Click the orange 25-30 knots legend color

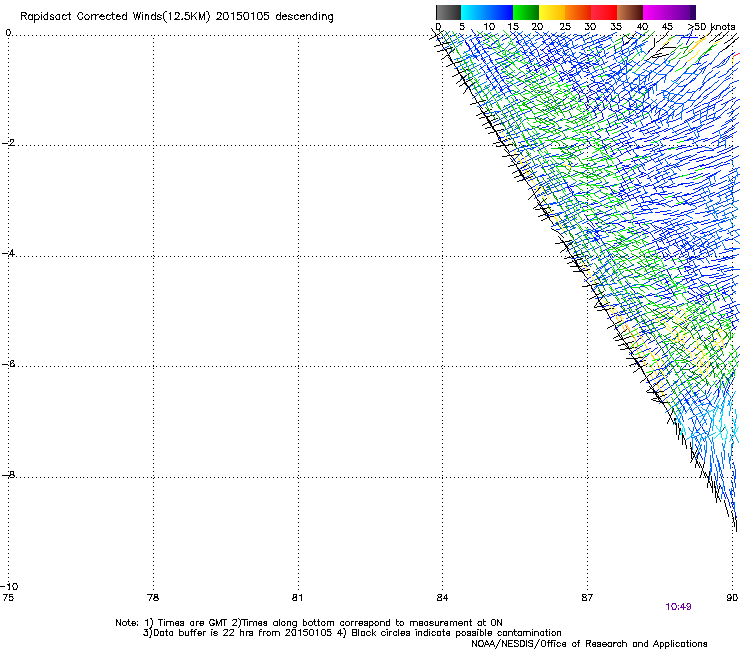pyautogui.click(x=578, y=12)
